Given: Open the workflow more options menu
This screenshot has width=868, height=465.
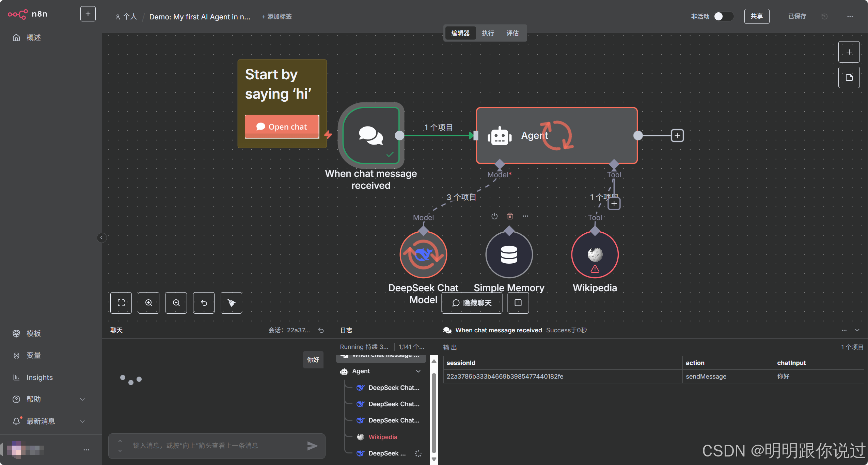Looking at the screenshot, I should [850, 16].
